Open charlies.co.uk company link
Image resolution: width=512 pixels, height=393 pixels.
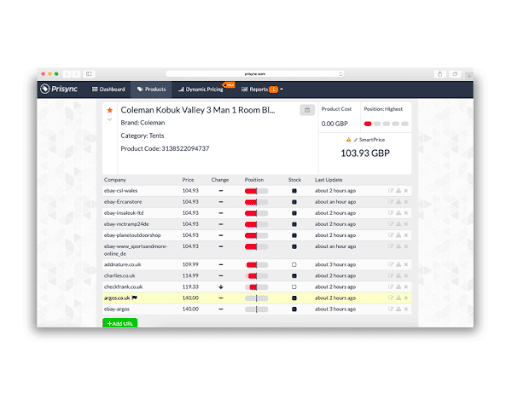[x=119, y=276]
